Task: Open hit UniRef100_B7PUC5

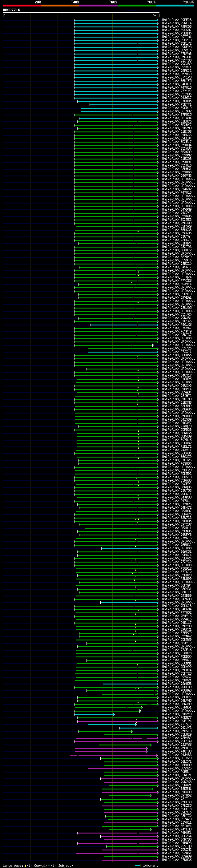Action: [x=176, y=115]
